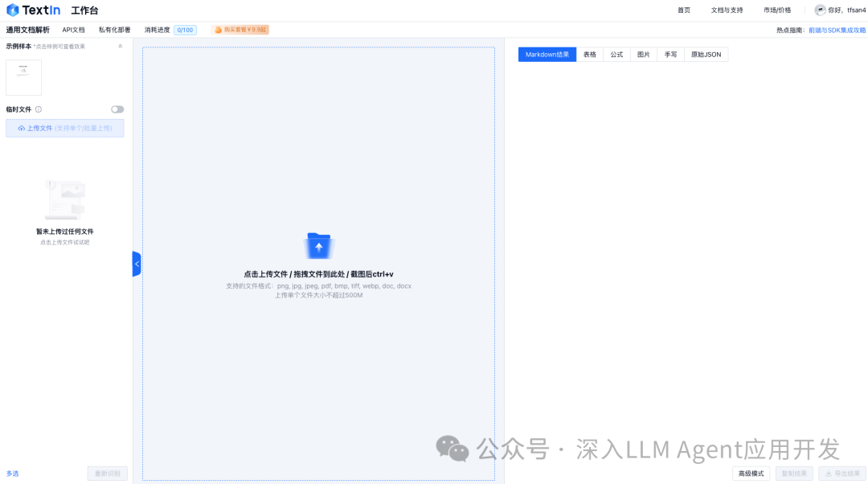Screen dimensions: 868x484
Task: Click the sample document thumbnail in sidebar
Action: pyautogui.click(x=23, y=76)
